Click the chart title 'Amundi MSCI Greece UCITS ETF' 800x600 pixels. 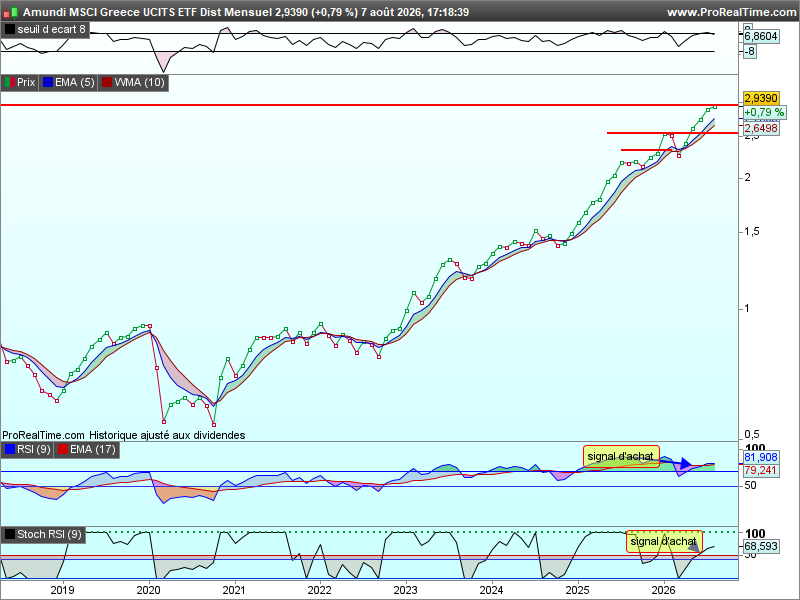point(110,12)
